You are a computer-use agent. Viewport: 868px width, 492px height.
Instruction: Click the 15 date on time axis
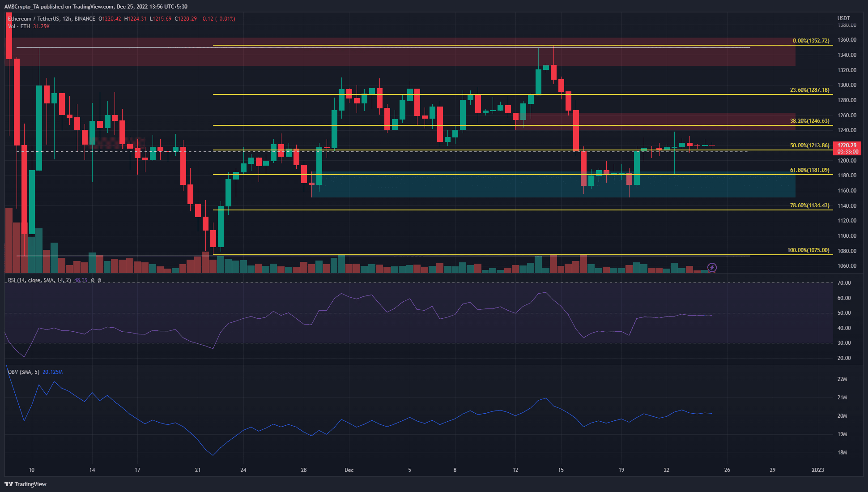coord(561,470)
